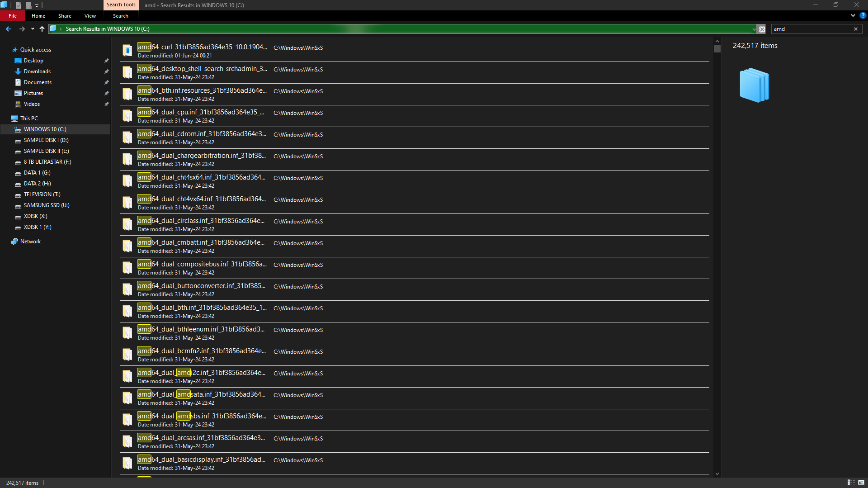This screenshot has height=488, width=868.
Task: Select the amd64_dual_cht4vx64.inf file name
Action: coord(202,199)
